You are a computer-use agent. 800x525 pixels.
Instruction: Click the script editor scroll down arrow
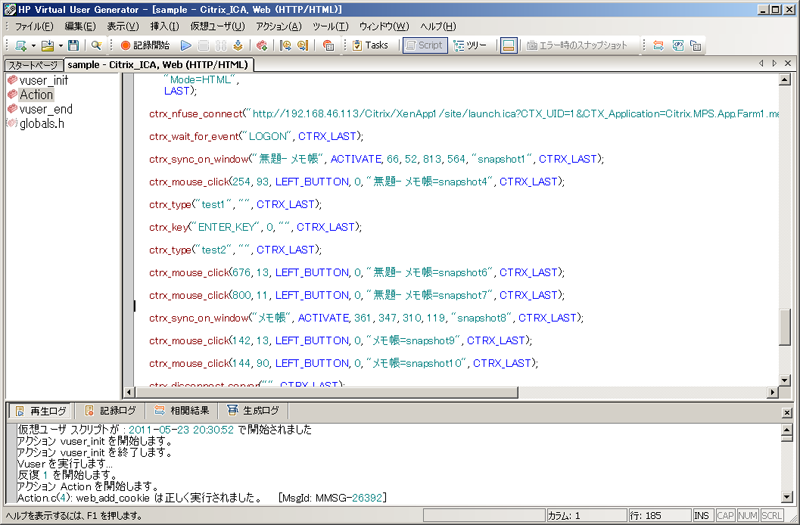coord(785,380)
